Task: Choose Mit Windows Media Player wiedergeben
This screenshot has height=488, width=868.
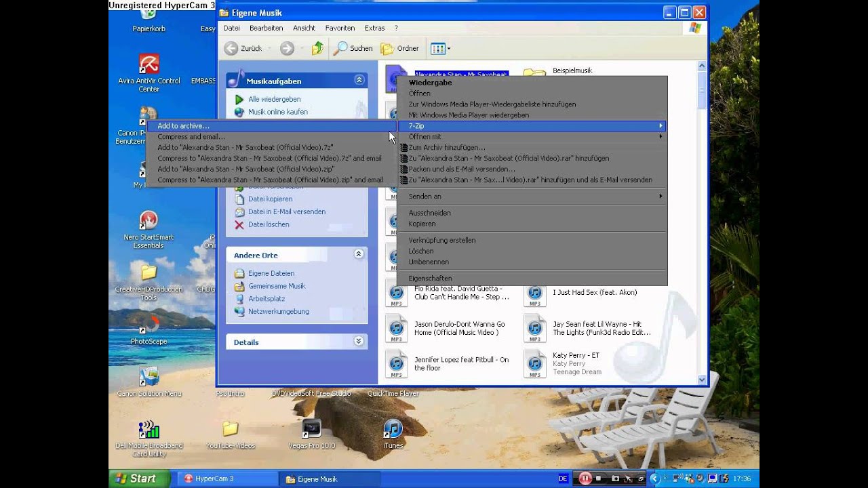Action: click(532, 115)
